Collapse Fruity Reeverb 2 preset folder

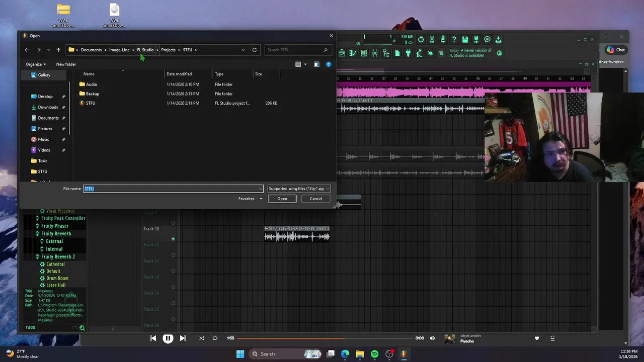pyautogui.click(x=58, y=256)
